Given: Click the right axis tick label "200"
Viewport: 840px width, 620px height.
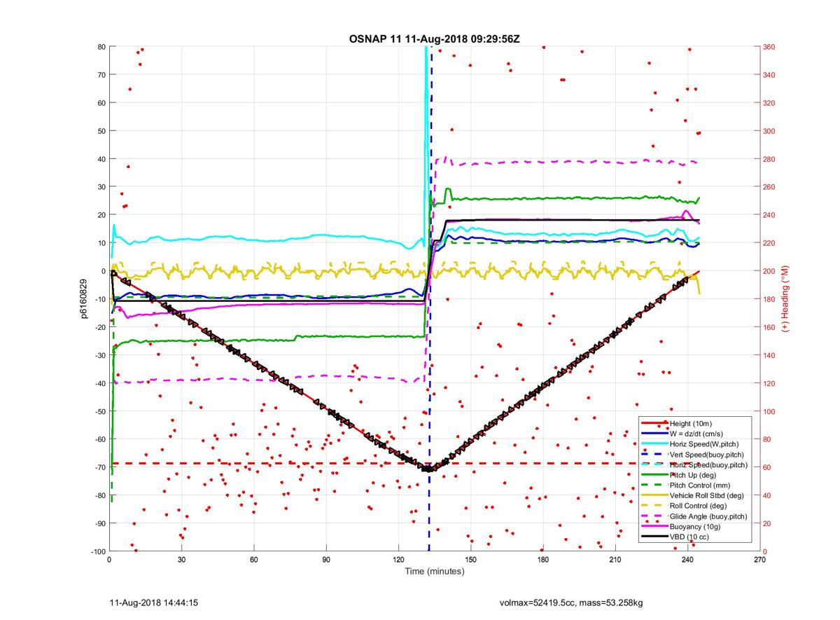Looking at the screenshot, I should click(x=769, y=271).
